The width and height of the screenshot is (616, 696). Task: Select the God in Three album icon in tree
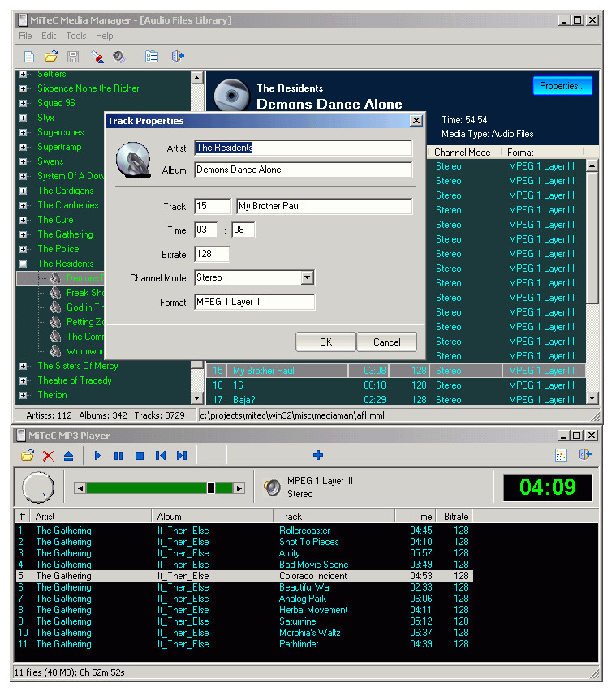pyautogui.click(x=55, y=307)
